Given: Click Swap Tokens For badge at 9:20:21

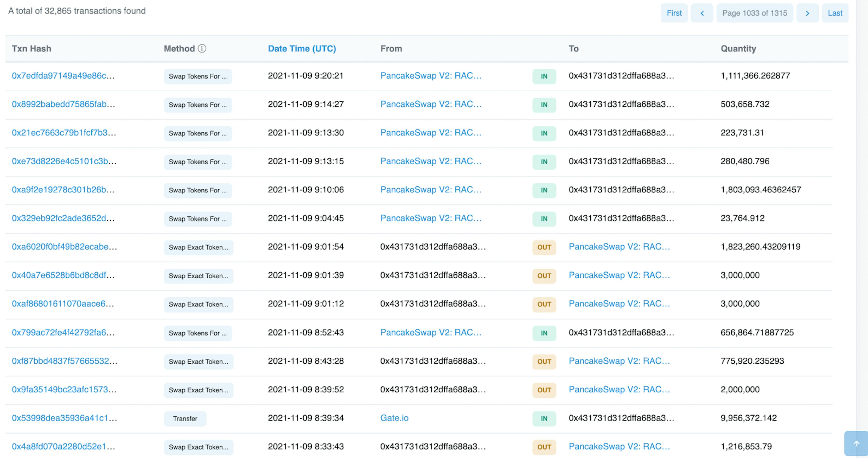Looking at the screenshot, I should coord(198,76).
